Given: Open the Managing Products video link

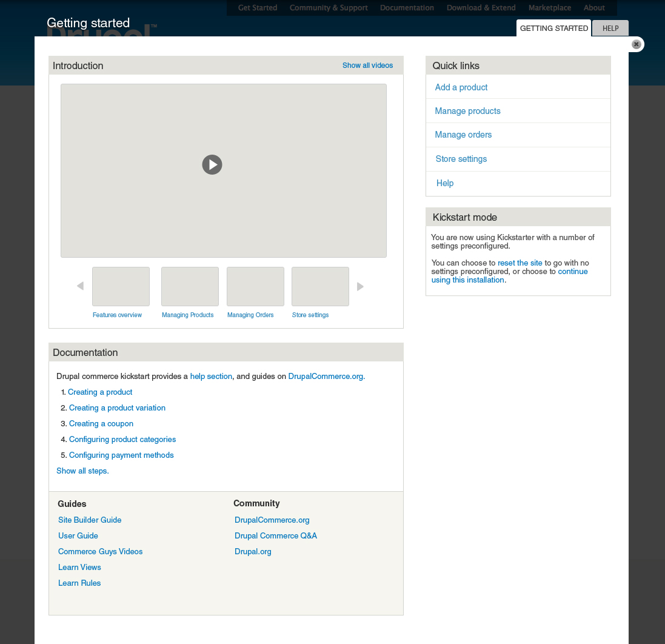Looking at the screenshot, I should point(187,315).
